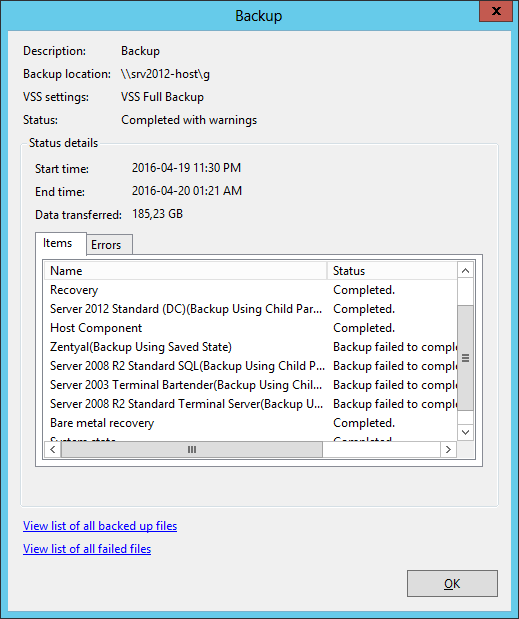Click the Zentyal row's failed status
Viewport: 519px width, 619px height.
[x=395, y=347]
